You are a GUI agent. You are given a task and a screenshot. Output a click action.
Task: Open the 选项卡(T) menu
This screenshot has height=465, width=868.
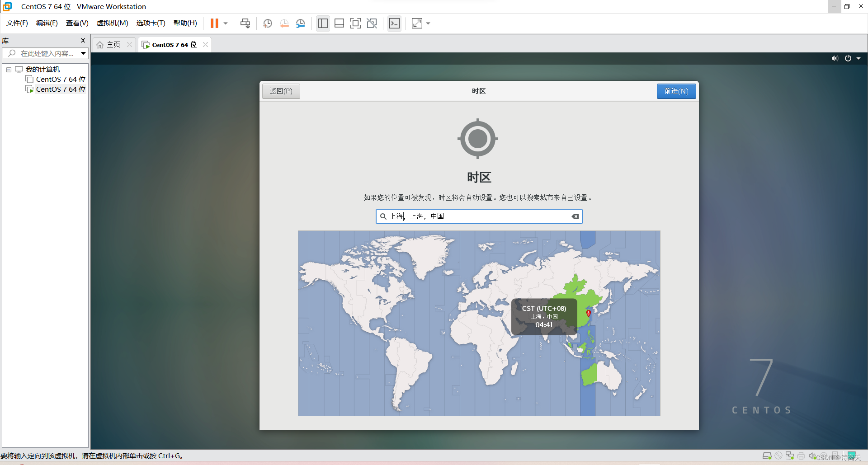151,23
